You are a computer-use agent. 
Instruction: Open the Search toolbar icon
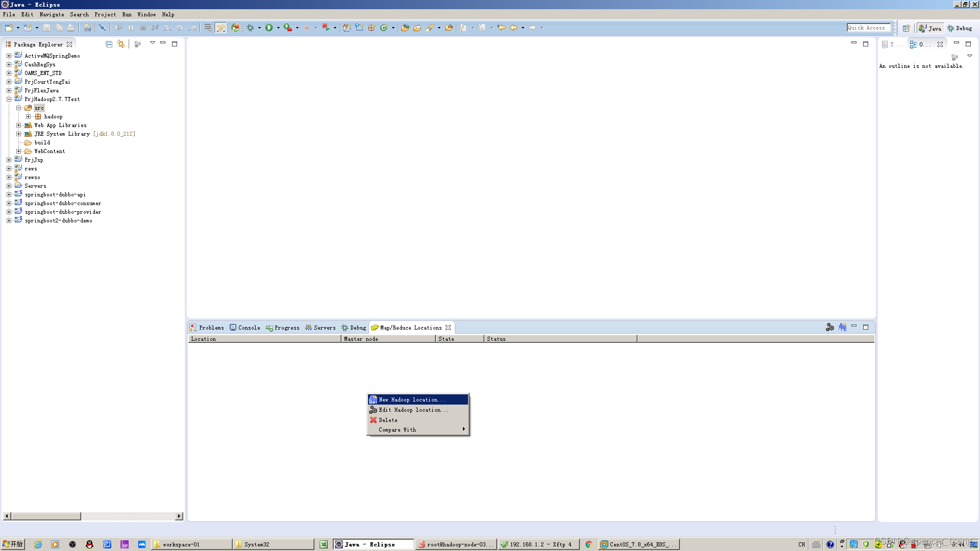coord(432,28)
